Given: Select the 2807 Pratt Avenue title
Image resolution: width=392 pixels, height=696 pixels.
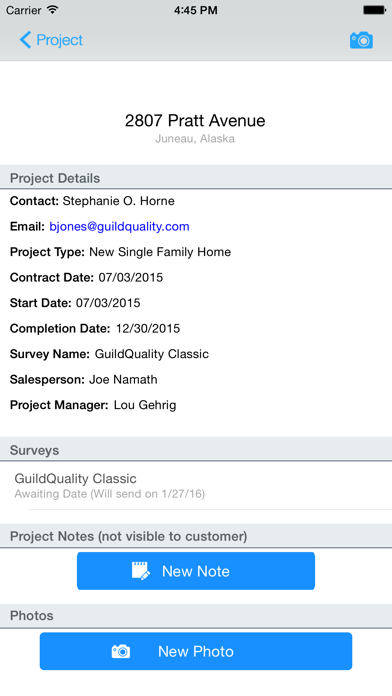Looking at the screenshot, I should pyautogui.click(x=195, y=120).
